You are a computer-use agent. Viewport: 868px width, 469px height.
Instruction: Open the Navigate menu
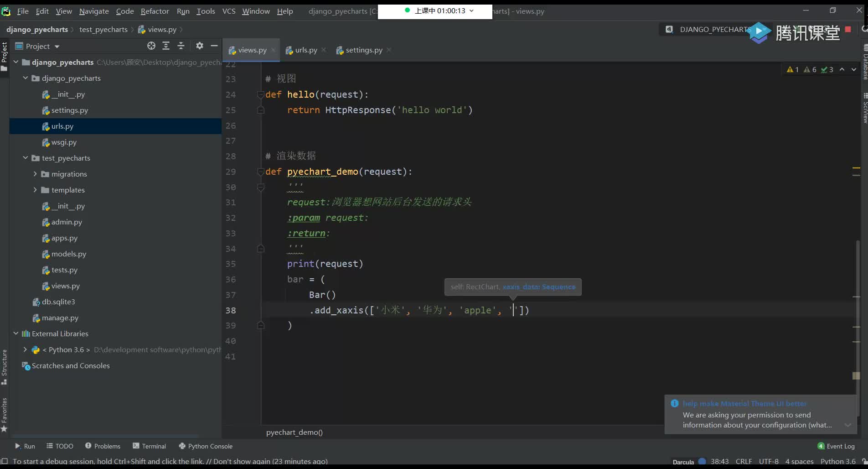94,11
